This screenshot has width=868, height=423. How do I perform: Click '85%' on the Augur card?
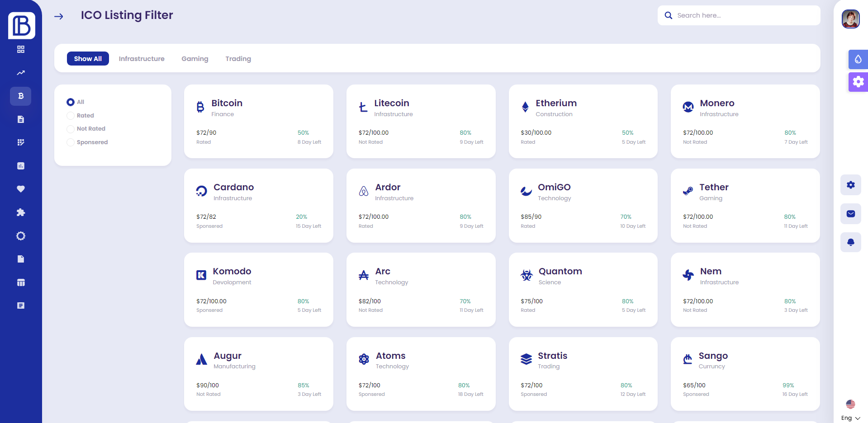(304, 385)
